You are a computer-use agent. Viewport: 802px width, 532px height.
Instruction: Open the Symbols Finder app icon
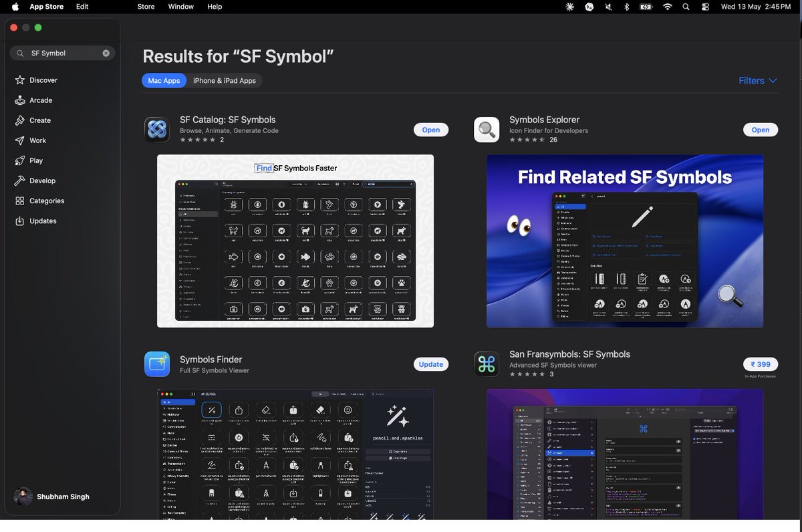point(157,364)
